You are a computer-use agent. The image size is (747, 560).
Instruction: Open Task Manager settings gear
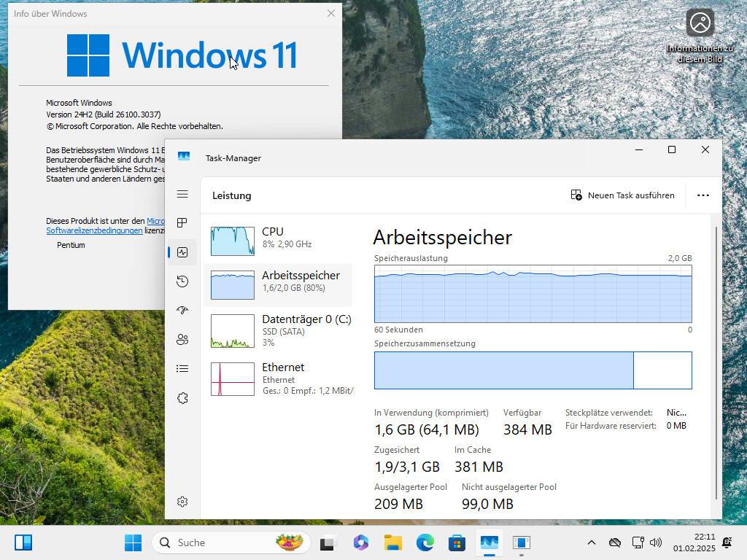(x=182, y=502)
